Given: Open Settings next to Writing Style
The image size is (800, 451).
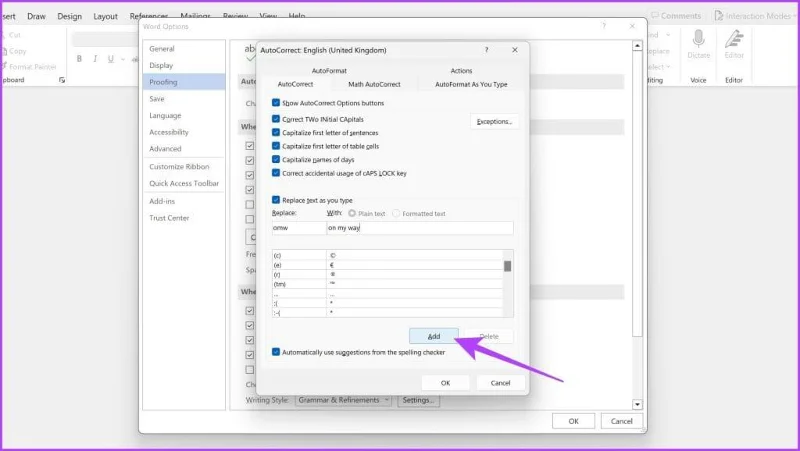Looking at the screenshot, I should click(418, 400).
